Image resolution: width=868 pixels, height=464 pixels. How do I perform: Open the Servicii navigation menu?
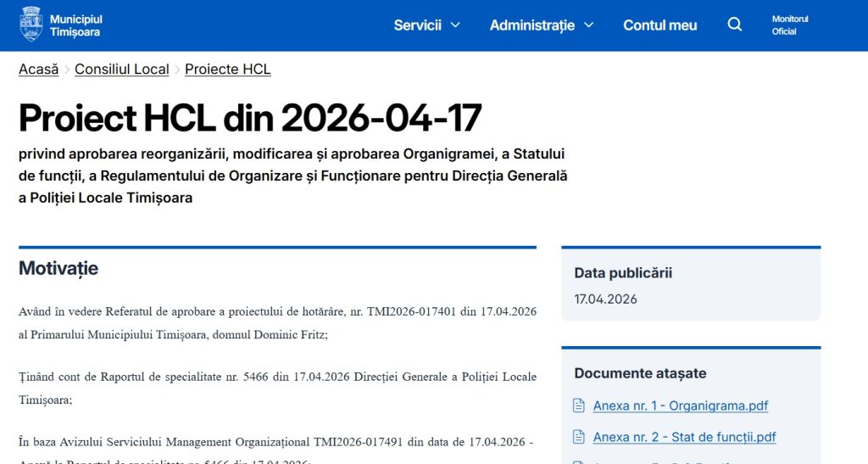tap(417, 25)
